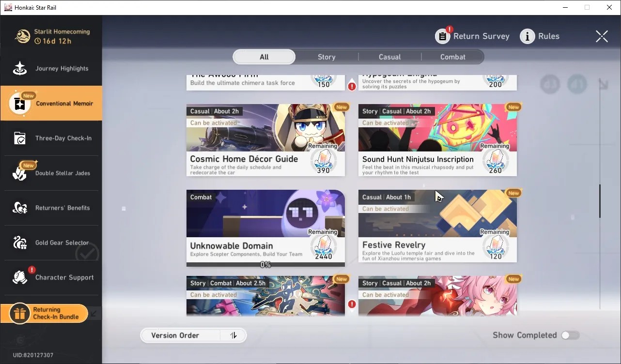
Task: Click the 120 jade reward icon on Festive Revelry
Action: (x=495, y=247)
